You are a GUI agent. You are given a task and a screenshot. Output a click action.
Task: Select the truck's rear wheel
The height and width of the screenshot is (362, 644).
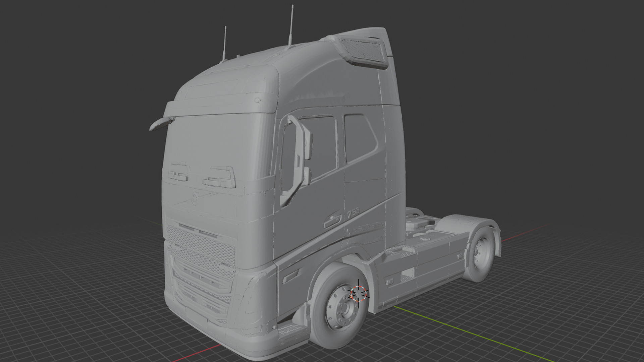click(482, 254)
